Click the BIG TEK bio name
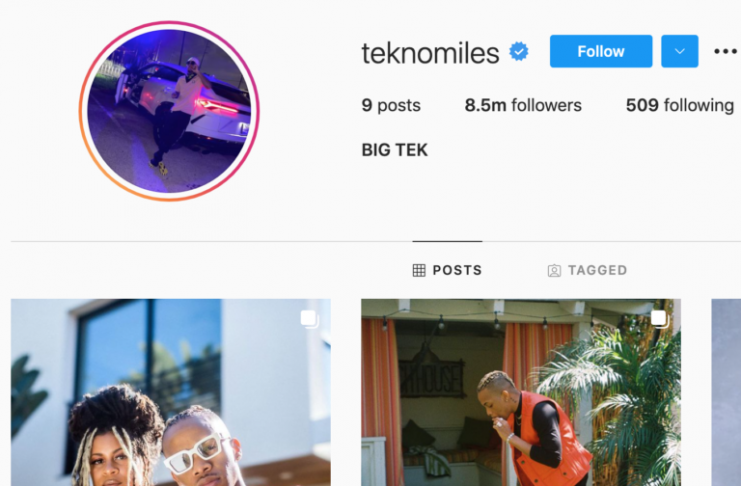Image resolution: width=741 pixels, height=486 pixels. [395, 150]
